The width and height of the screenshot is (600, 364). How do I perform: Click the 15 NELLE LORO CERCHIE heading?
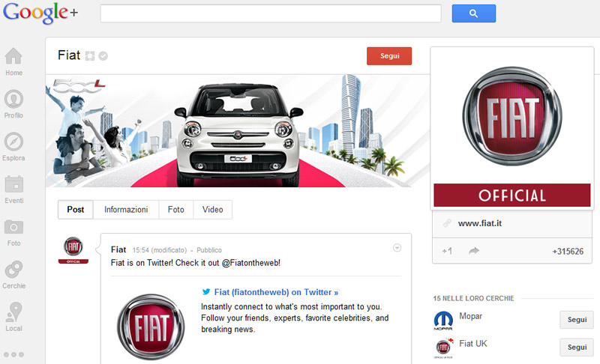pyautogui.click(x=473, y=298)
